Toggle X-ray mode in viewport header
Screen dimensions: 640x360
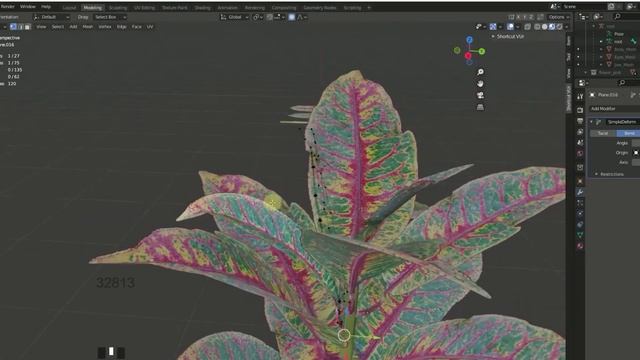(x=527, y=27)
